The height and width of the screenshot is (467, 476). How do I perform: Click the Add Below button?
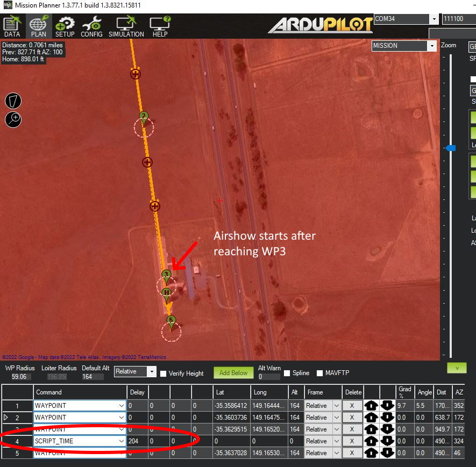[x=233, y=372]
